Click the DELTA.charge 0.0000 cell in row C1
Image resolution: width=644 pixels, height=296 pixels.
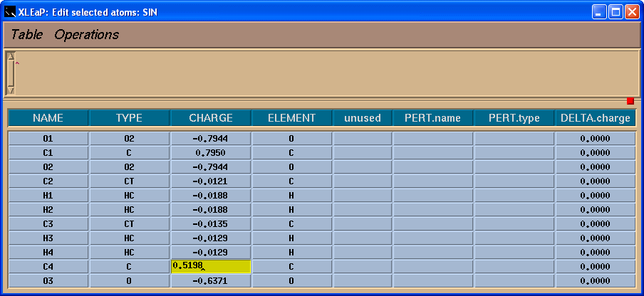pos(596,153)
